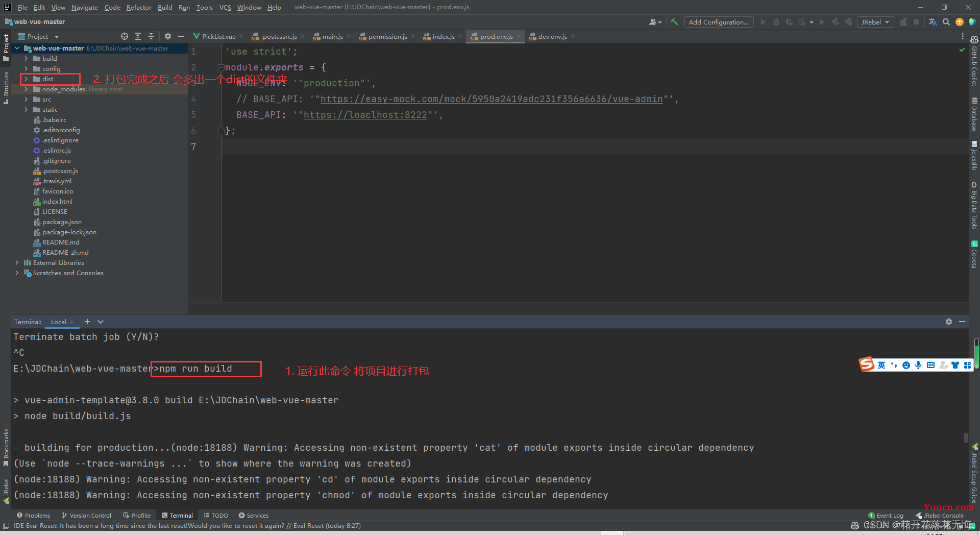Toggle the status bar tool window corner icon
Screen dimensions: 980x535
point(6,526)
